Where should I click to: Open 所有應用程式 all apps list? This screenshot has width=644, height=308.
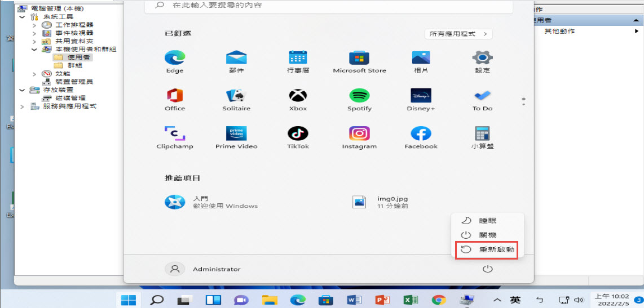[458, 34]
